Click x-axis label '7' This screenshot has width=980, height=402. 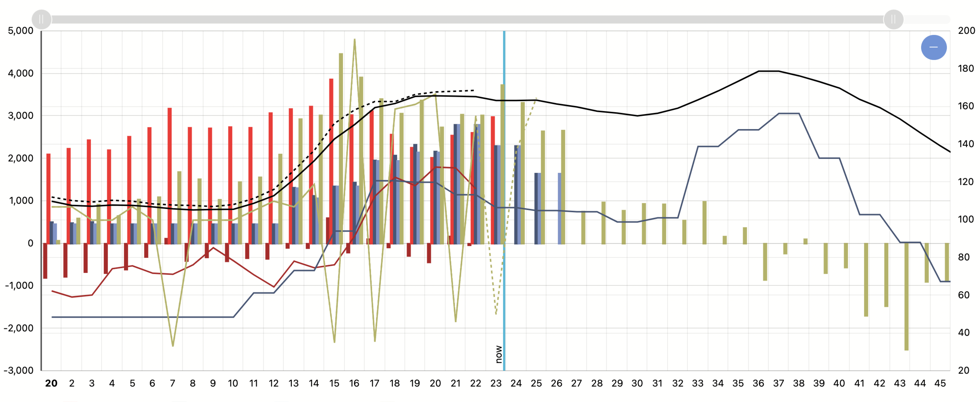click(172, 383)
